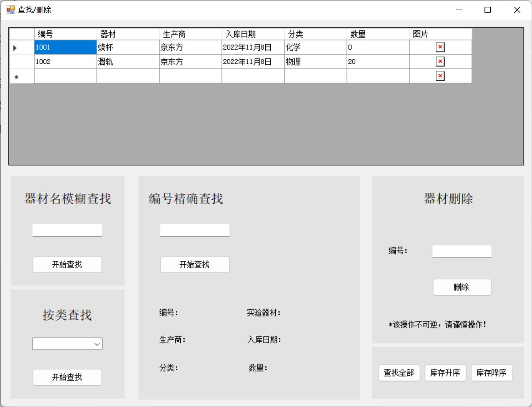Click 开始查找 under 编号精确查找
The height and width of the screenshot is (407, 532).
click(195, 264)
